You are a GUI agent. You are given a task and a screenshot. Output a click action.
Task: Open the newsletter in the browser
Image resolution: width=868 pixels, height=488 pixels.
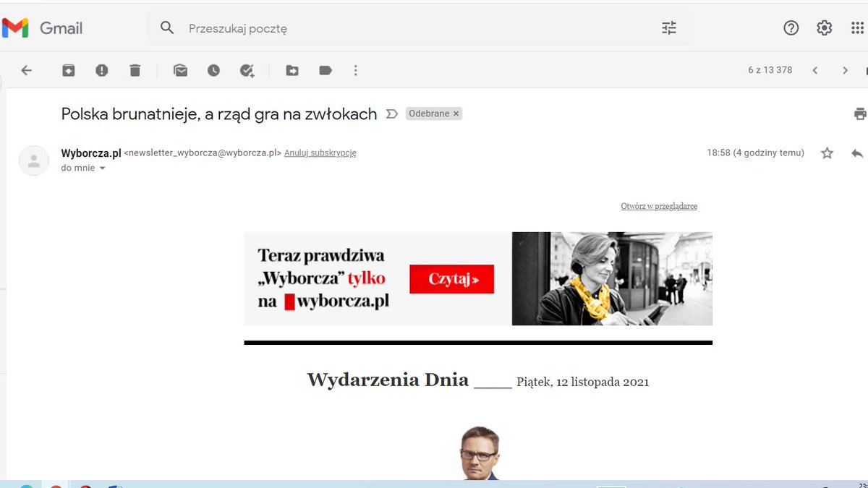point(659,206)
